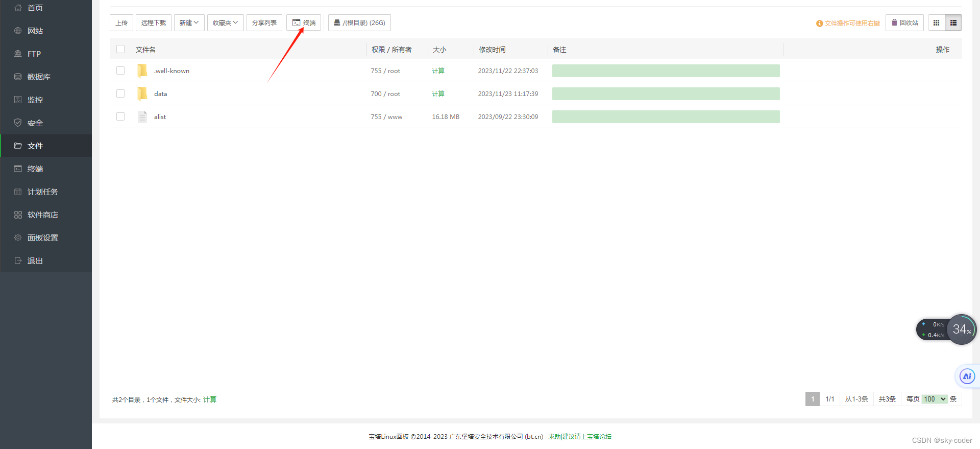Click the data folder icon
This screenshot has height=449, width=980.
142,93
